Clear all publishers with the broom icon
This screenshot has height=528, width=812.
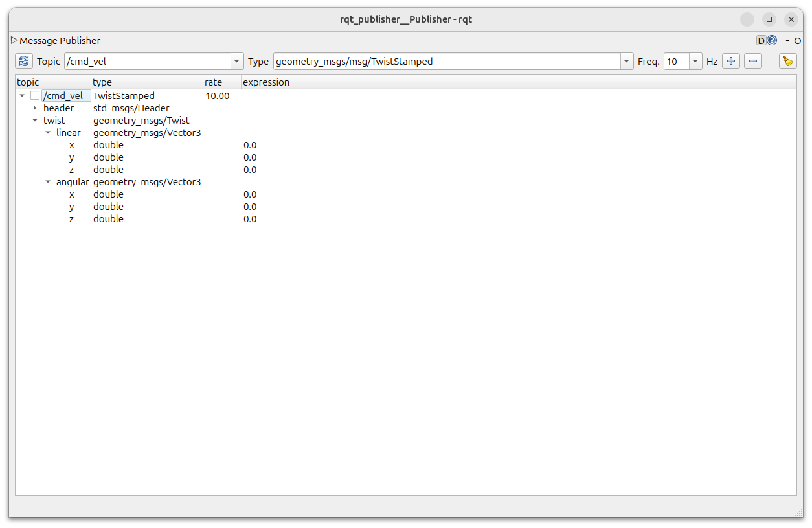coord(787,62)
